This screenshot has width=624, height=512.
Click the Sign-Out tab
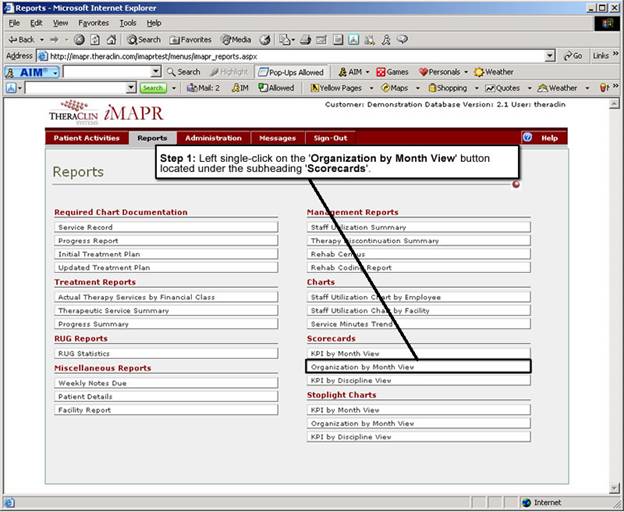[330, 138]
